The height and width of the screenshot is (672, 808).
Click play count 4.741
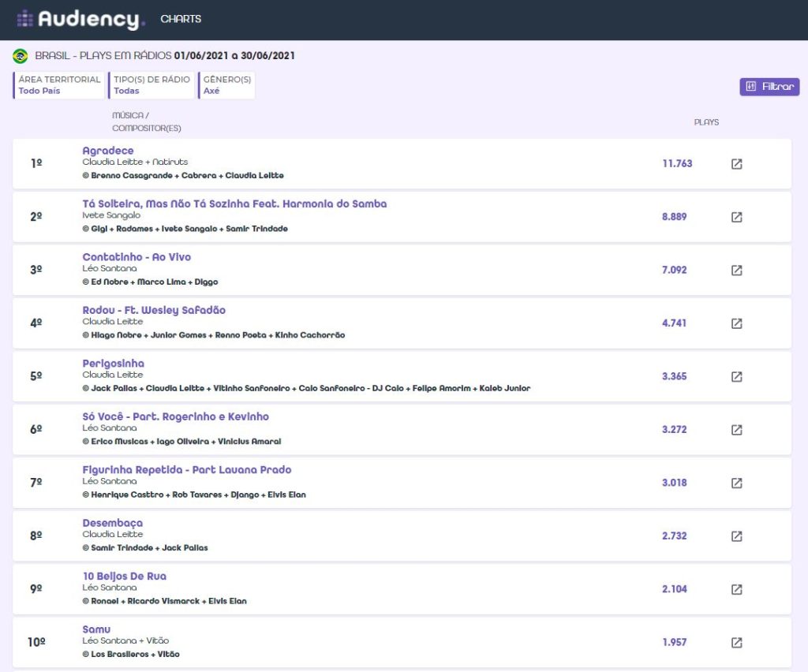pos(674,323)
